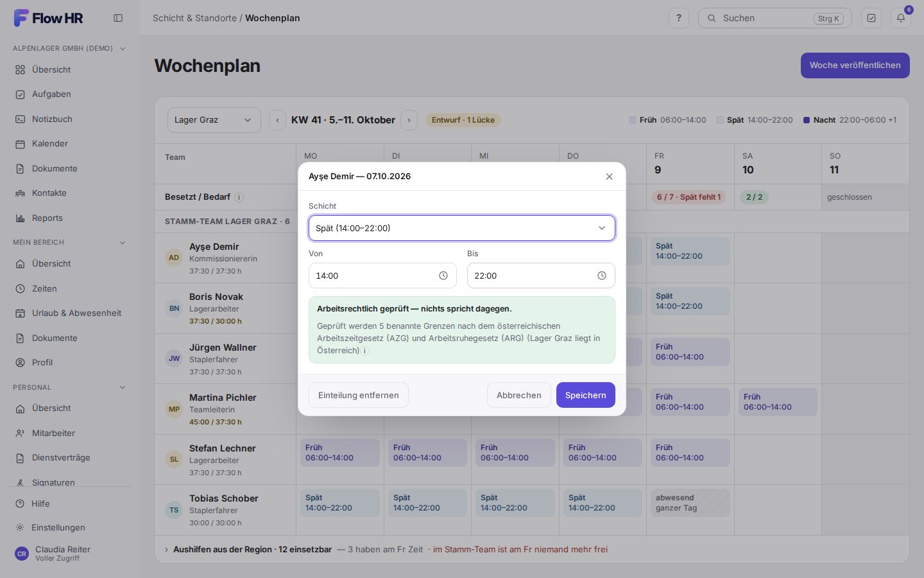Cancel with the Abbrechen button

519,395
